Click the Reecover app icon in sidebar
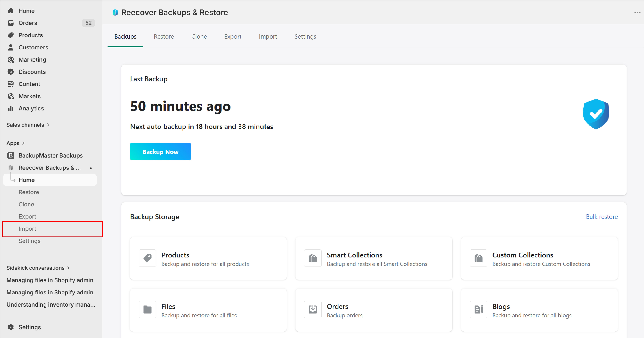This screenshot has height=338, width=644. point(11,168)
